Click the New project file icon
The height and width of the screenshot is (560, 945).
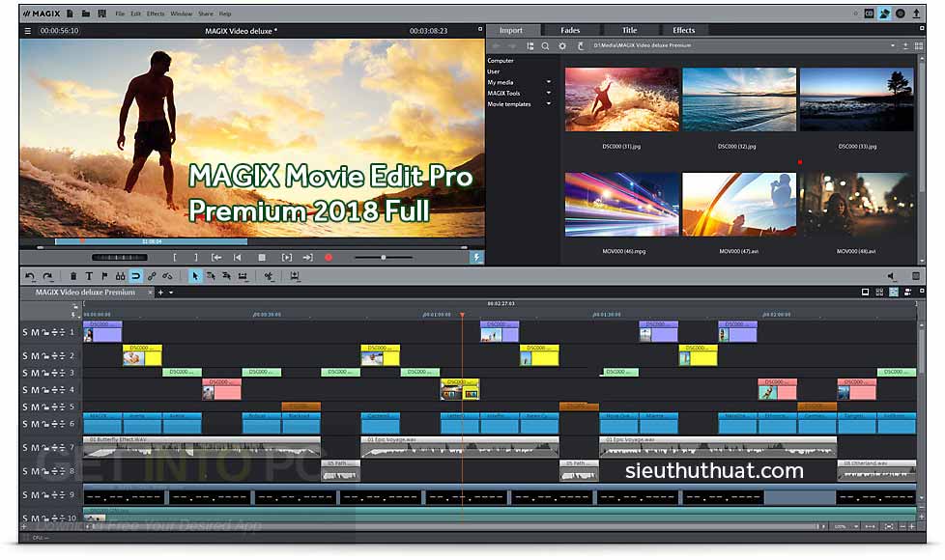click(x=70, y=14)
